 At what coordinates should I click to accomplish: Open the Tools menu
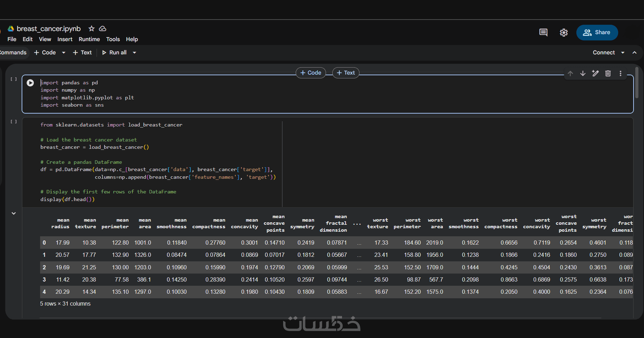113,39
